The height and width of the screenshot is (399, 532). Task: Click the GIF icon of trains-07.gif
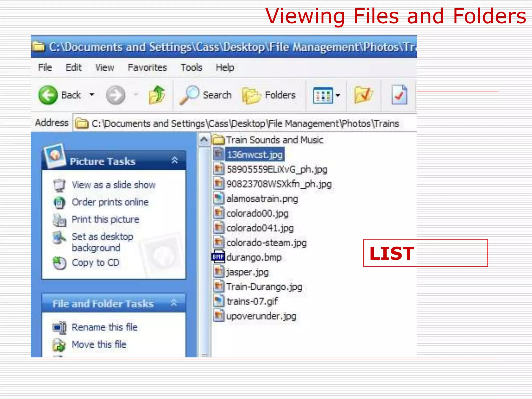pyautogui.click(x=218, y=301)
